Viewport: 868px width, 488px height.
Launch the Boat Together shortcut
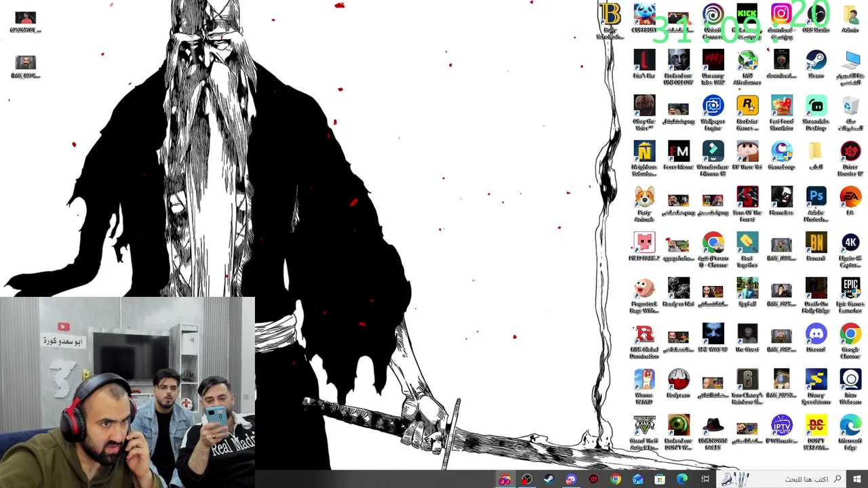pyautogui.click(x=747, y=249)
